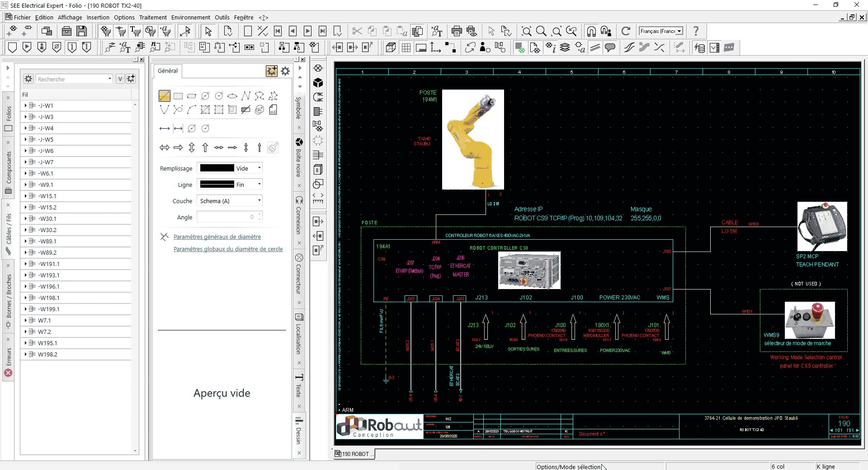Select the ellipse drawing tool
The image size is (868, 470).
(232, 96)
